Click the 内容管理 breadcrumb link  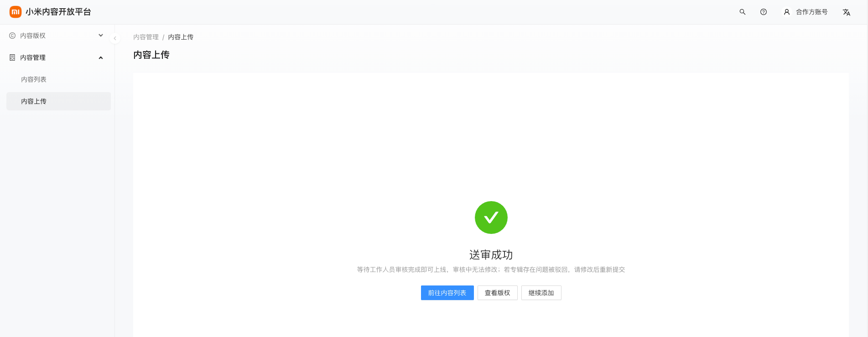click(146, 37)
